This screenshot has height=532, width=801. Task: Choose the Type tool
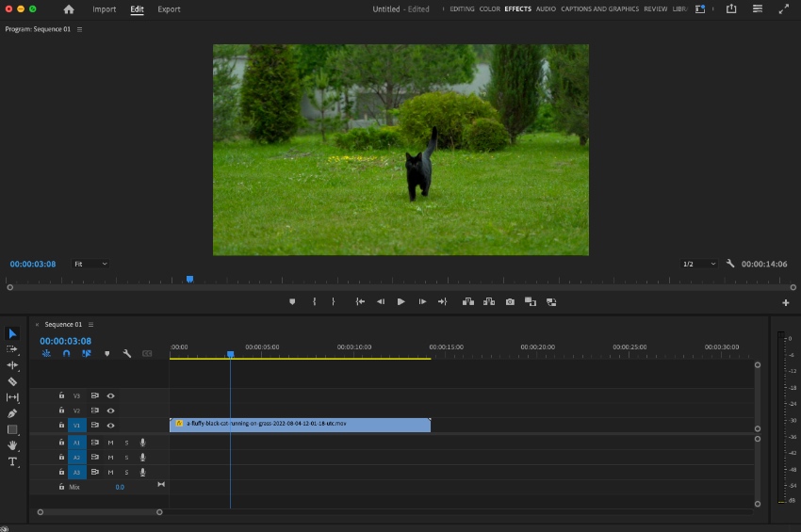(x=12, y=461)
